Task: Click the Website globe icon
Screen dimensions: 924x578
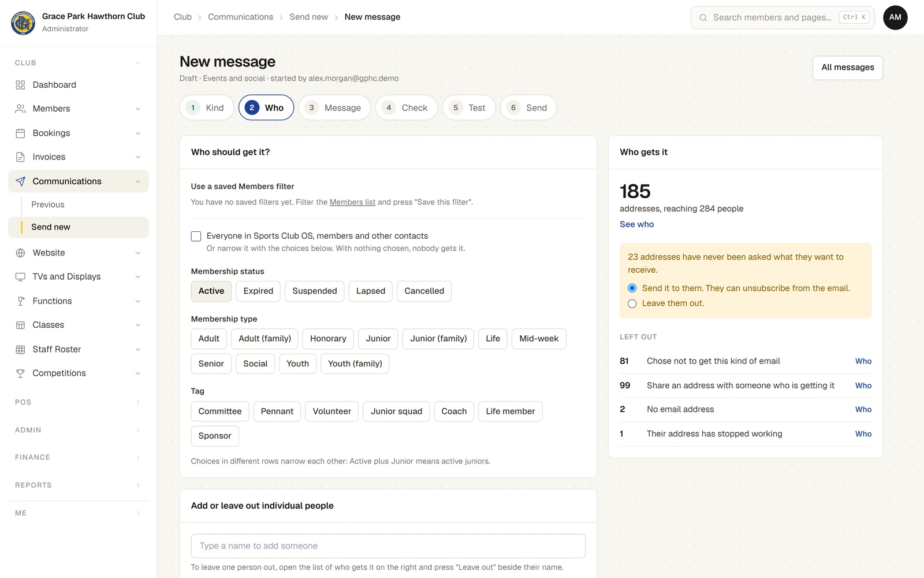Action: [x=20, y=253]
